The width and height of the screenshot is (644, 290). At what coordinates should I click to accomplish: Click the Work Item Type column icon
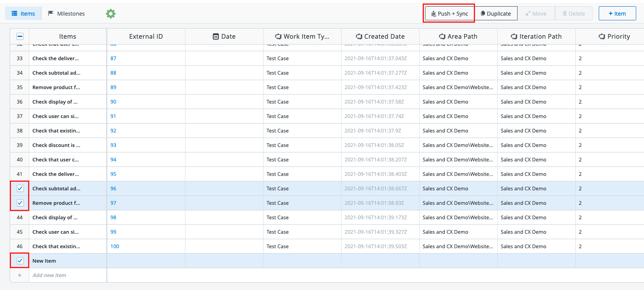278,36
